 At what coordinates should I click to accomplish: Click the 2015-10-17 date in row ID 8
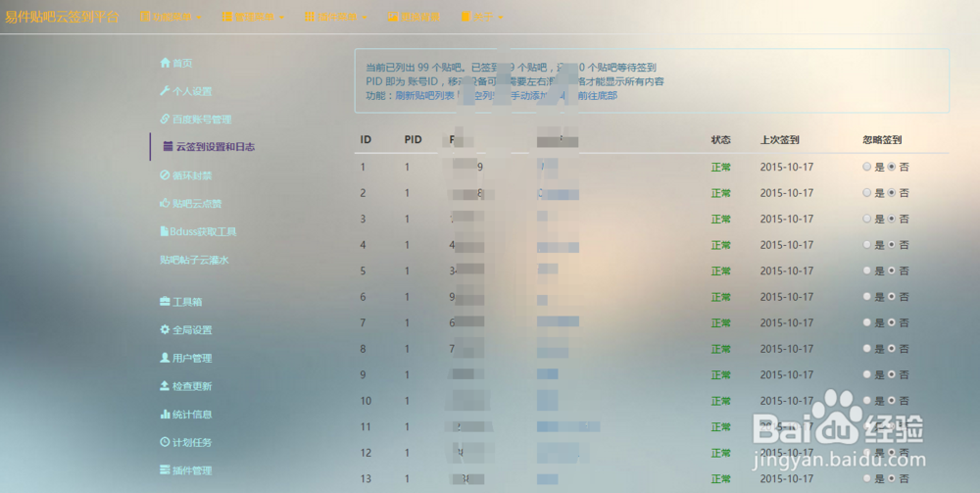coord(787,349)
